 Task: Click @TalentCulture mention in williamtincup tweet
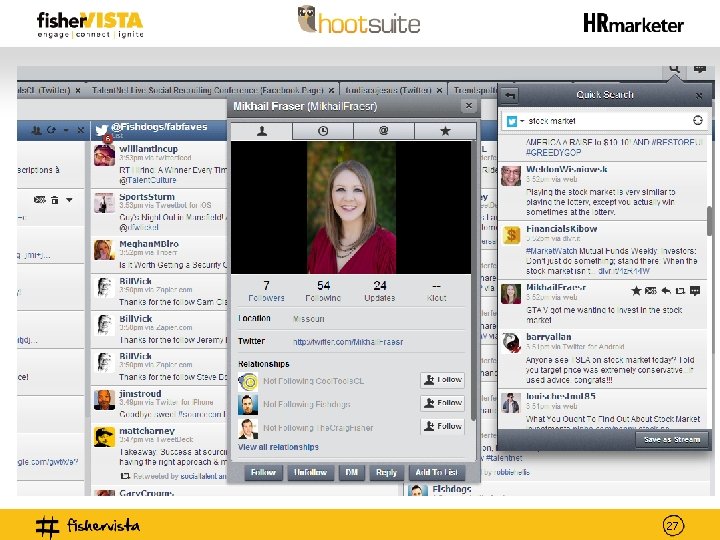point(148,180)
